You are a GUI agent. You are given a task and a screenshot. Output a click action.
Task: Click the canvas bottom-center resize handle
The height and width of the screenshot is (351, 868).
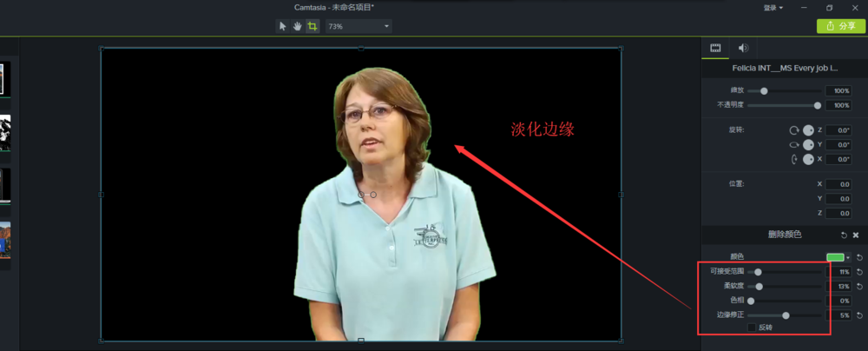pyautogui.click(x=361, y=341)
